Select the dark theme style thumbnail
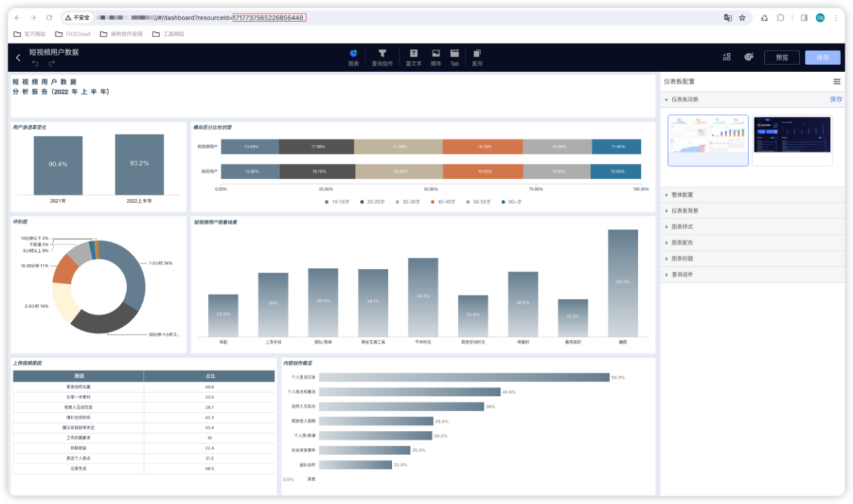 (x=792, y=140)
